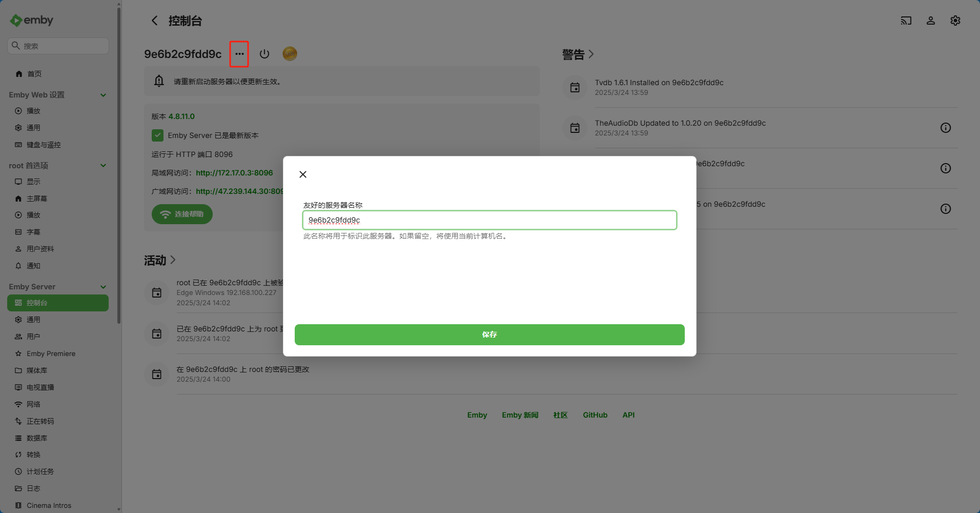Open info for TheAudioDb update alert
Image resolution: width=980 pixels, height=513 pixels.
(x=946, y=128)
